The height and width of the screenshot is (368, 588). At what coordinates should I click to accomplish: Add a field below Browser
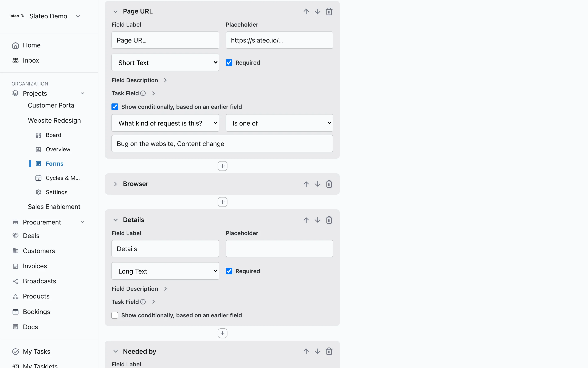(222, 202)
